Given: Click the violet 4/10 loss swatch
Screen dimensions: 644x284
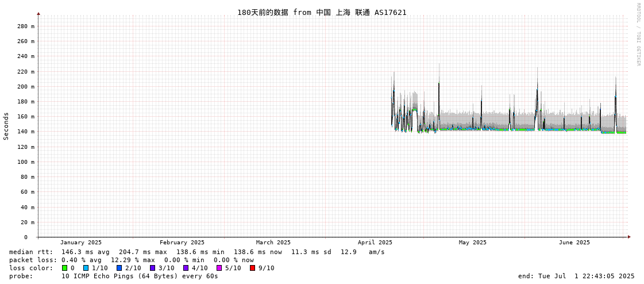Looking at the screenshot, I should (x=186, y=268).
